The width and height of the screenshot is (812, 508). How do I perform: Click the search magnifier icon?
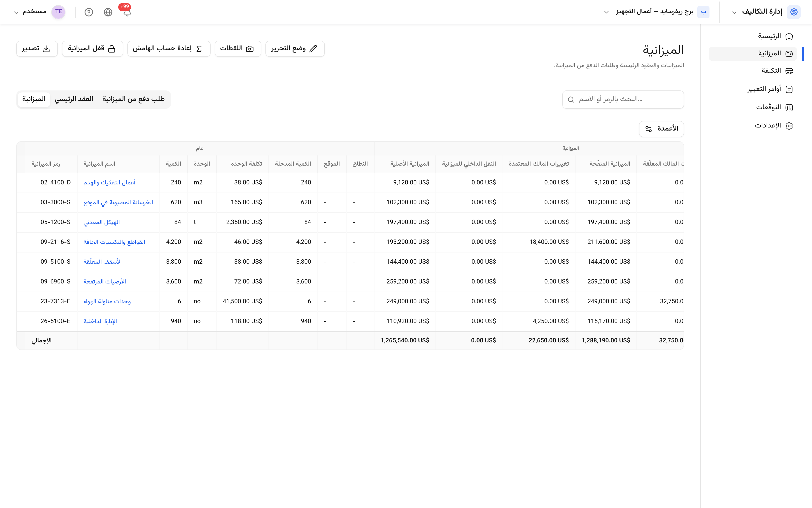click(x=571, y=100)
